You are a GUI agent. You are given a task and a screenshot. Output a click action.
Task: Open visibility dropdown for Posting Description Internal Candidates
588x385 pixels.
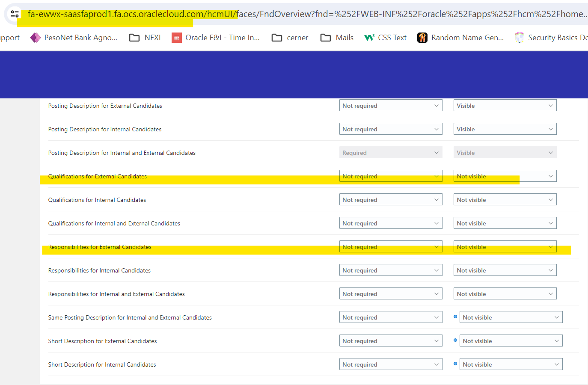[x=505, y=129]
